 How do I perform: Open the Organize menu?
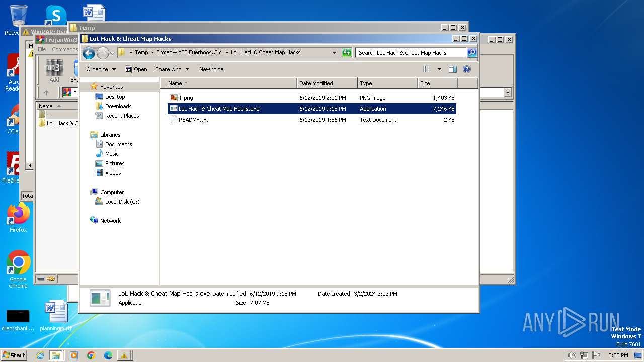(x=101, y=69)
